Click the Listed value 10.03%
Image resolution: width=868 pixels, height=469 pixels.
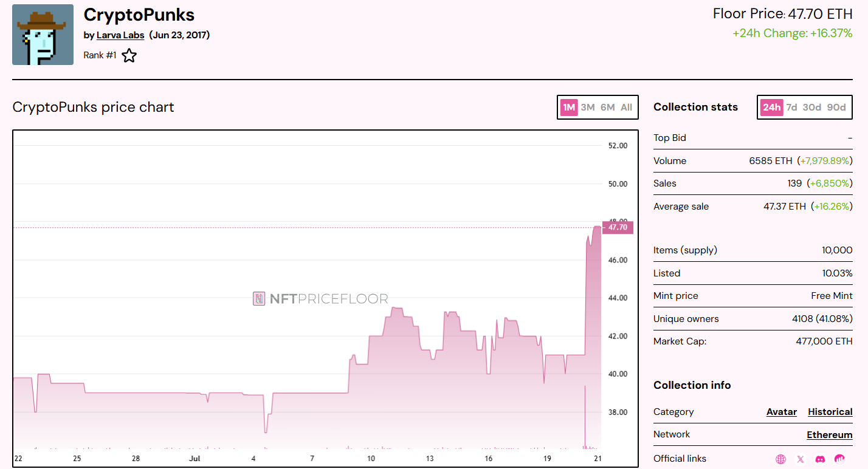point(838,273)
